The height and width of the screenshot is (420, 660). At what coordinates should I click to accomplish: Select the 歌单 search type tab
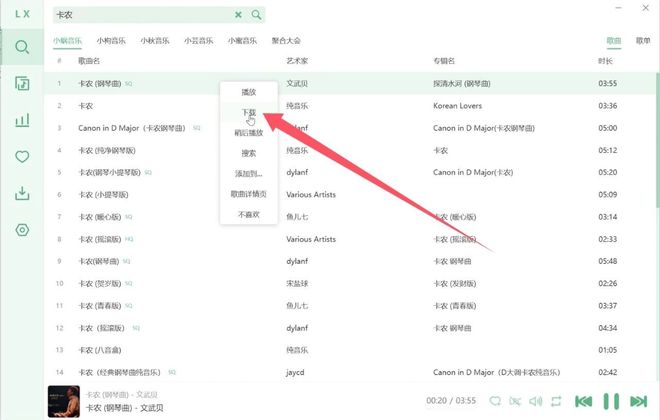point(643,41)
